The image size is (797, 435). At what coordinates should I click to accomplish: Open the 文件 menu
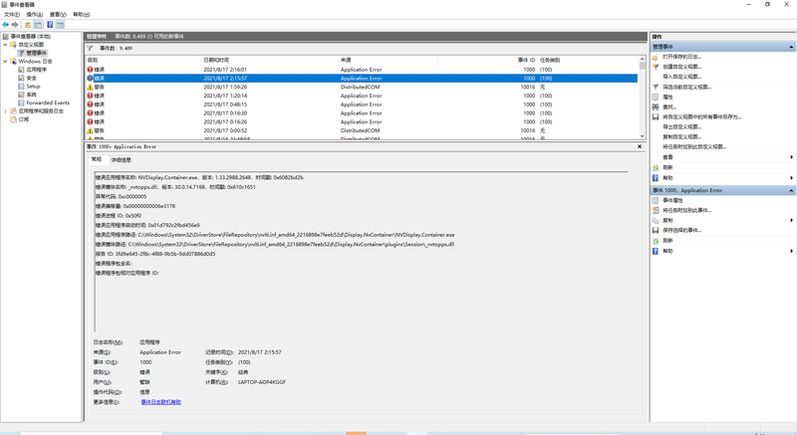click(11, 16)
